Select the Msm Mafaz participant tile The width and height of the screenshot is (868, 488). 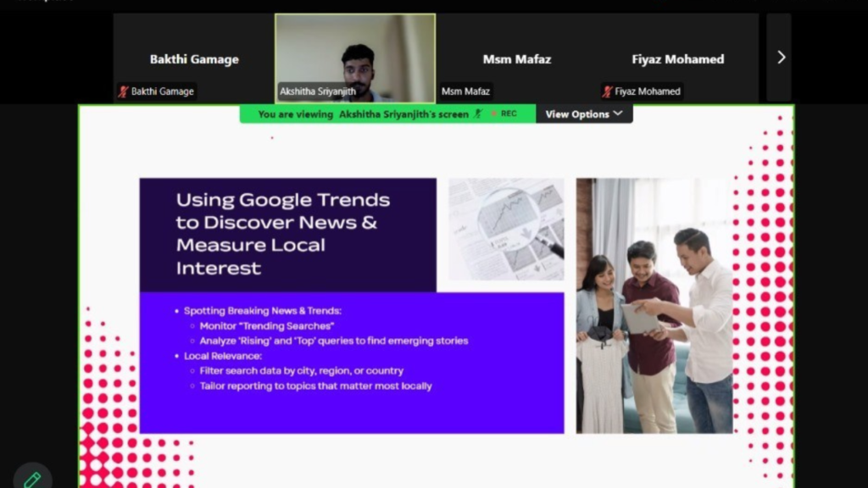click(x=516, y=58)
